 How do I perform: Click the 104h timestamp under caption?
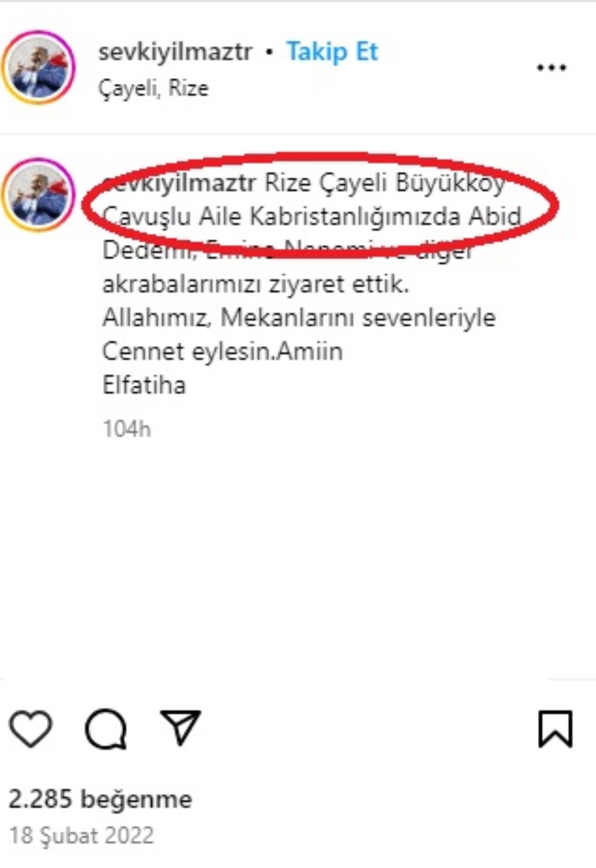tap(127, 429)
